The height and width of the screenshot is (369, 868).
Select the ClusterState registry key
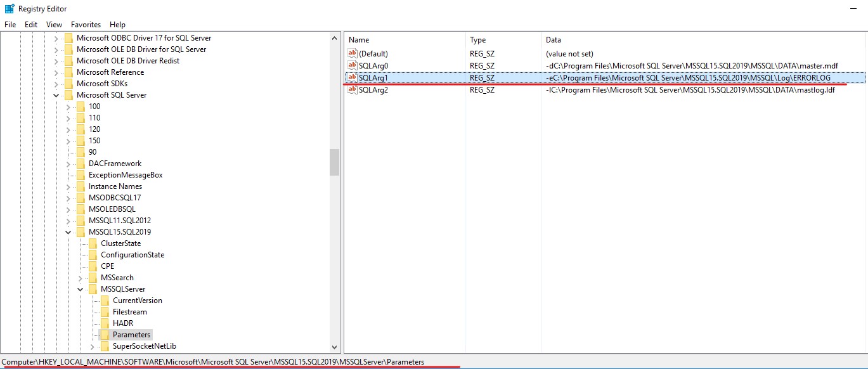point(120,243)
